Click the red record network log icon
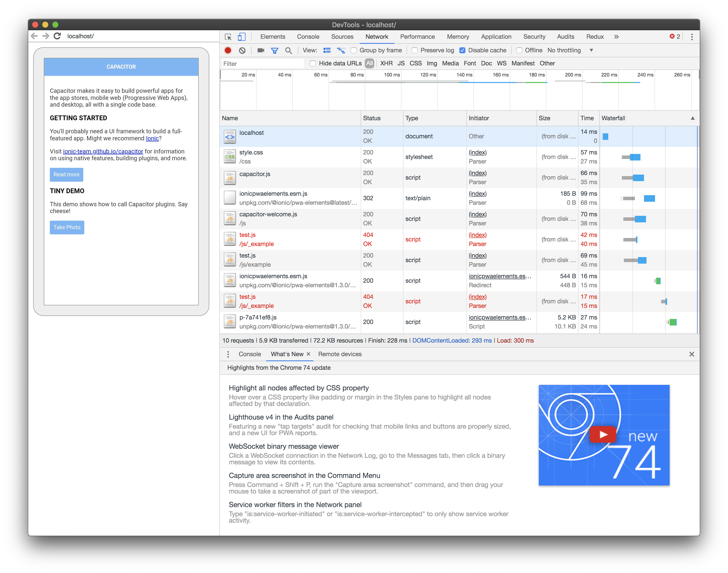 tap(228, 50)
